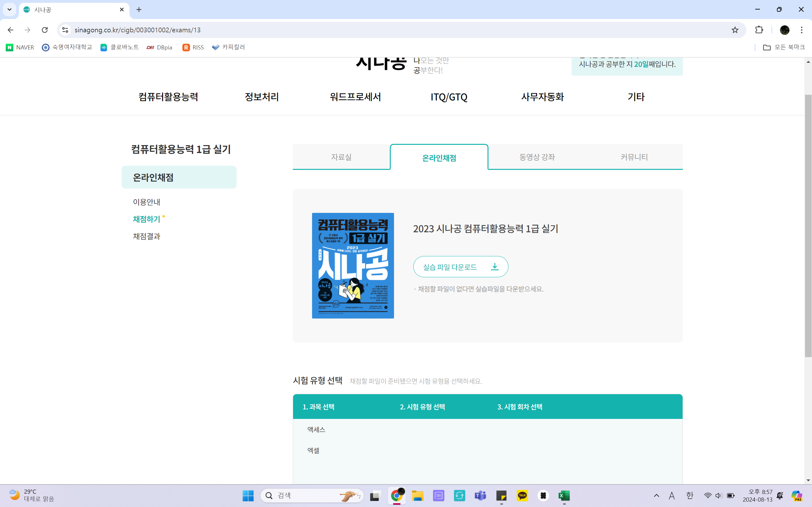Open the Chrome three-dot menu
The width and height of the screenshot is (812, 507).
coord(802,30)
